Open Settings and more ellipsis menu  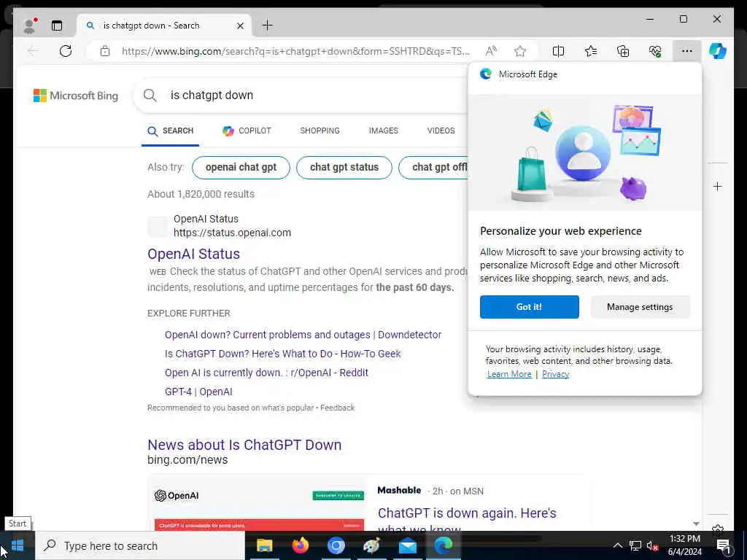(x=686, y=51)
